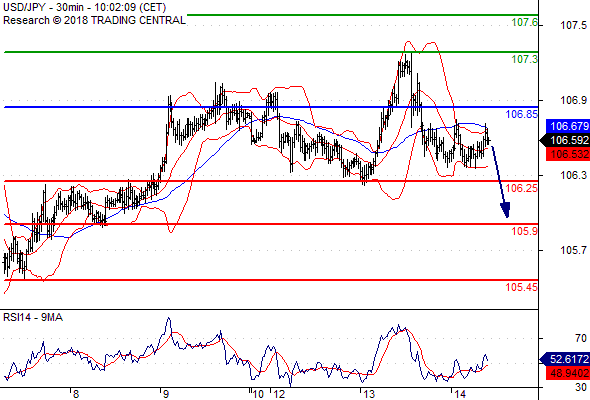The image size is (590, 400).
Task: Click the USD/JPY 30min chart title
Action: [x=84, y=7]
